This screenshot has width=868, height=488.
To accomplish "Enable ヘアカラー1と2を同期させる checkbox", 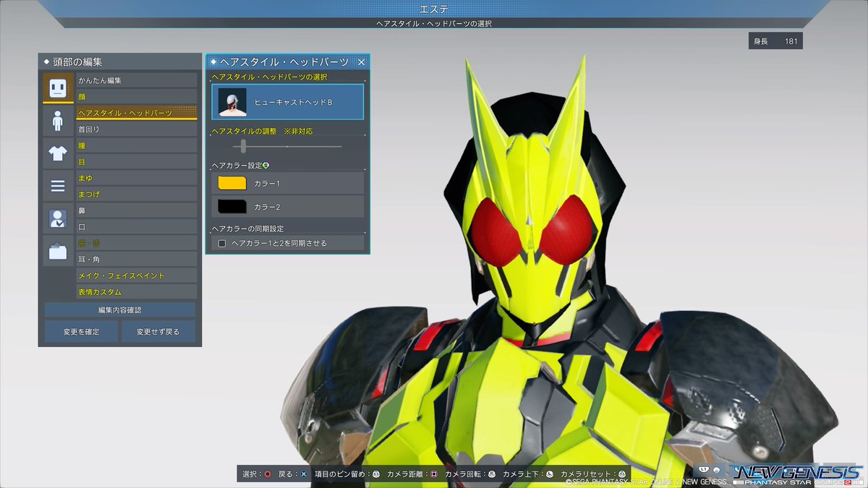I will [x=222, y=244].
